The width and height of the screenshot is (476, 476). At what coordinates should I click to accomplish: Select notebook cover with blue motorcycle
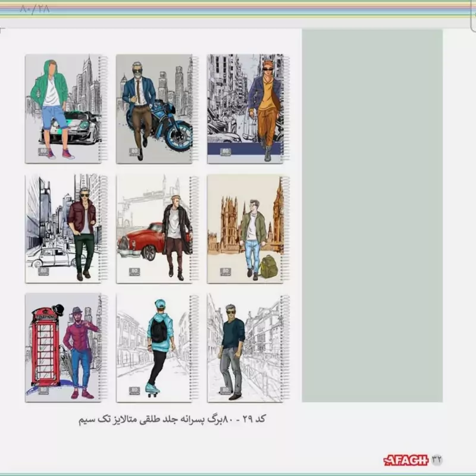point(157,109)
